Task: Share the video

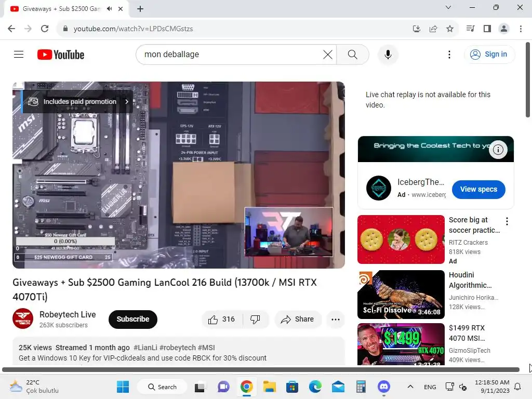Action: pos(298,320)
